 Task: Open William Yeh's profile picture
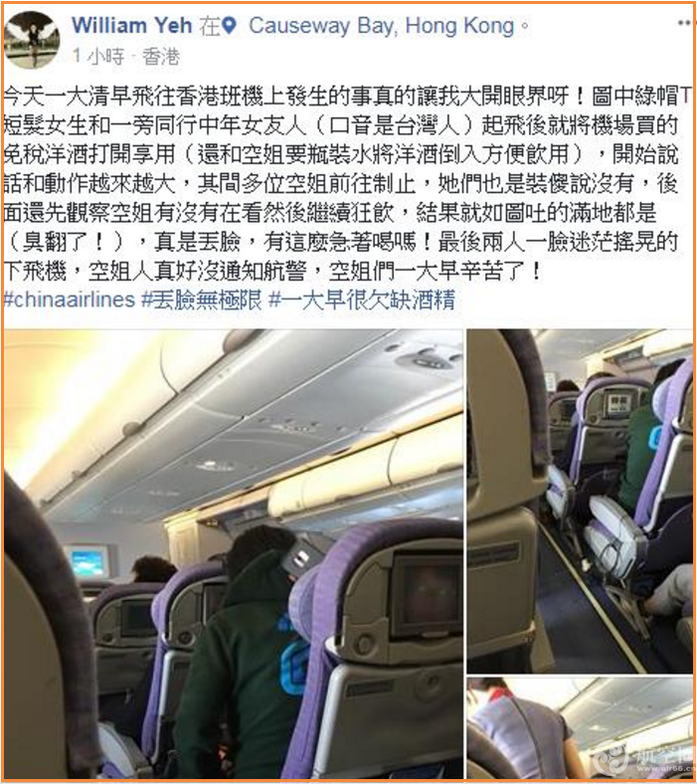(x=32, y=40)
